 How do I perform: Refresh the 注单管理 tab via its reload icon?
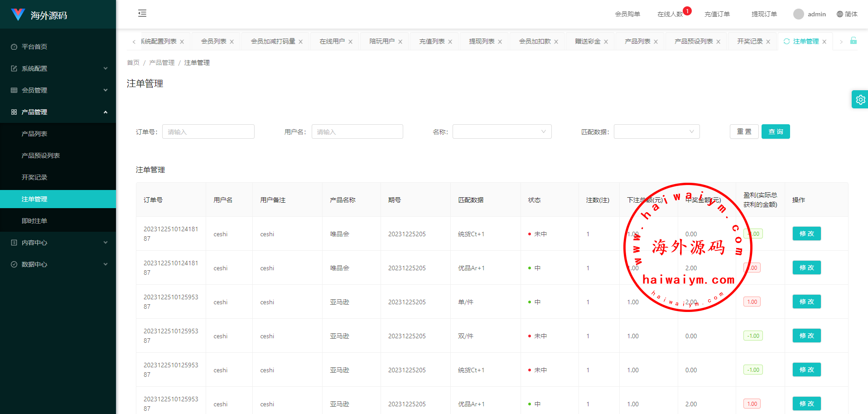(786, 41)
